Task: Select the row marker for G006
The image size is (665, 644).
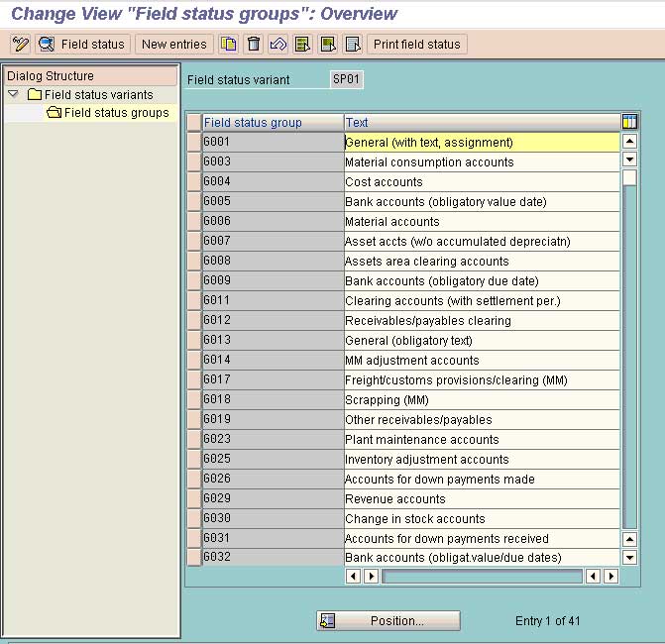Action: click(x=194, y=221)
